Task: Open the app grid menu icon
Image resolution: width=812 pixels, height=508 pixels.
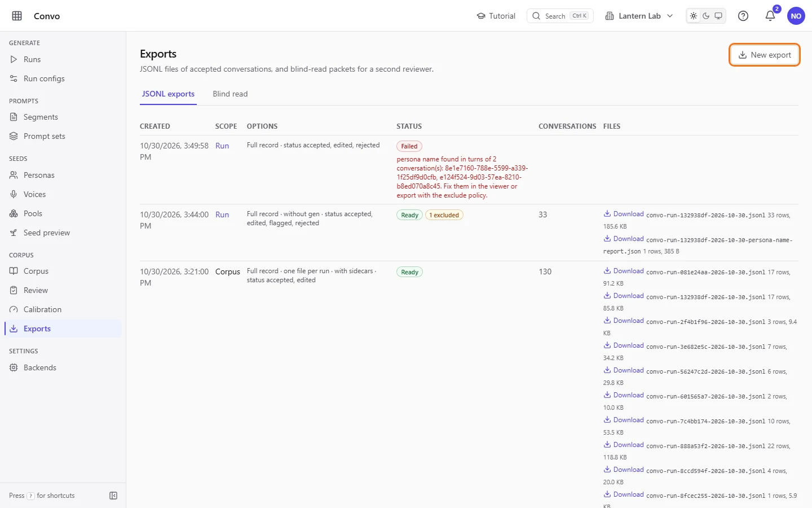Action: (17, 16)
